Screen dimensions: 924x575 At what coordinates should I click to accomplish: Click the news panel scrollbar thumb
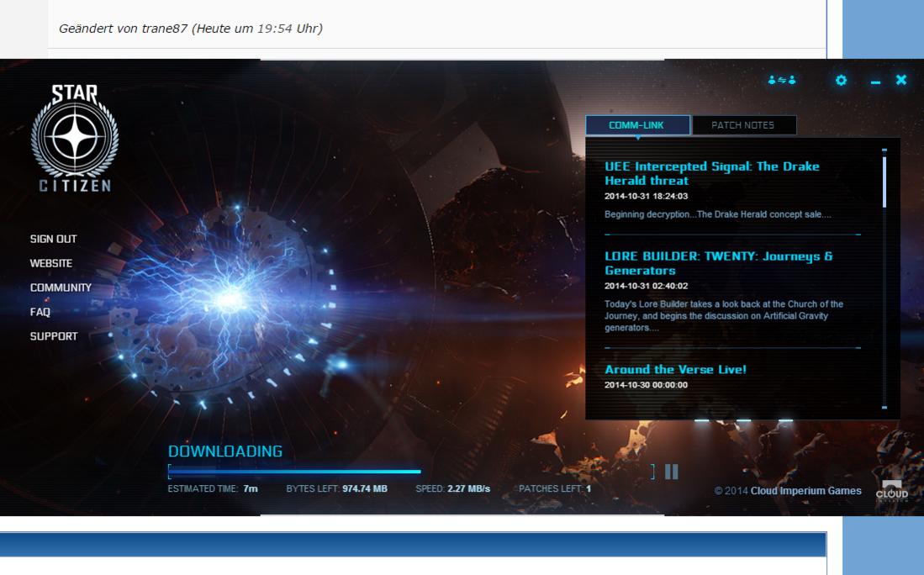point(884,182)
